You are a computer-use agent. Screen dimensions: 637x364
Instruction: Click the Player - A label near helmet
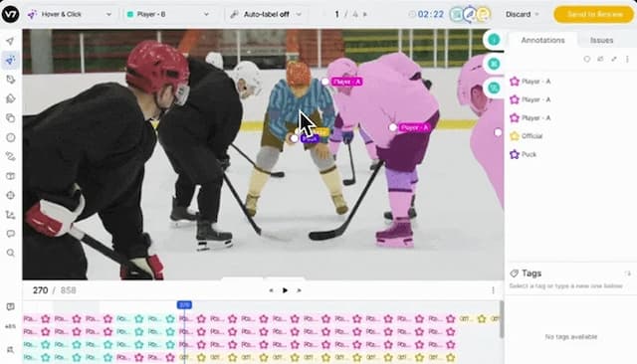(346, 82)
